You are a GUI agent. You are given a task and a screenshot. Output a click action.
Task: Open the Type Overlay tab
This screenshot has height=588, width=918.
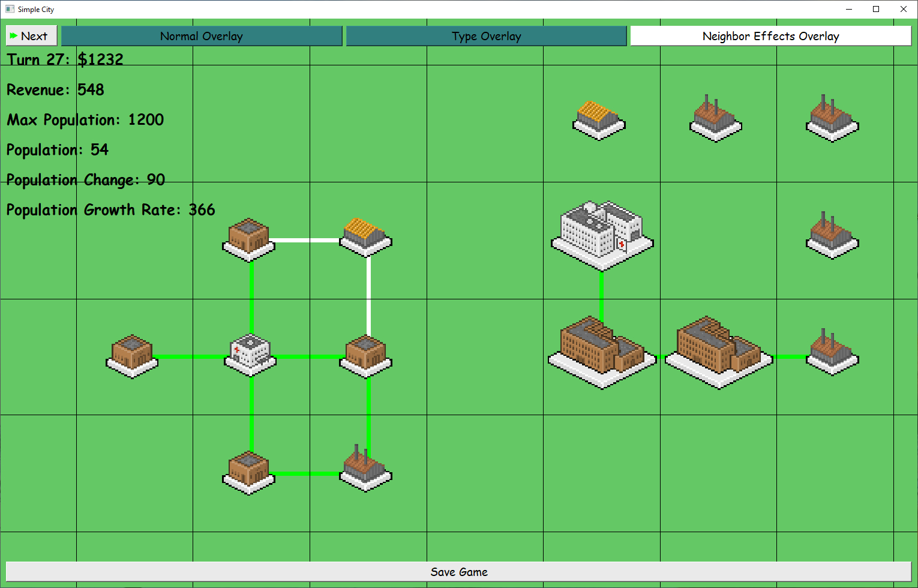tap(486, 36)
